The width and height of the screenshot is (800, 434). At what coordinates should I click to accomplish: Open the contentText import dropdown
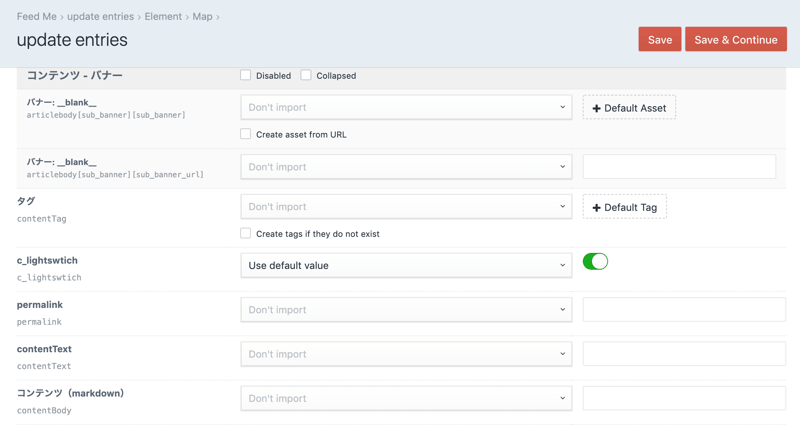[406, 354]
